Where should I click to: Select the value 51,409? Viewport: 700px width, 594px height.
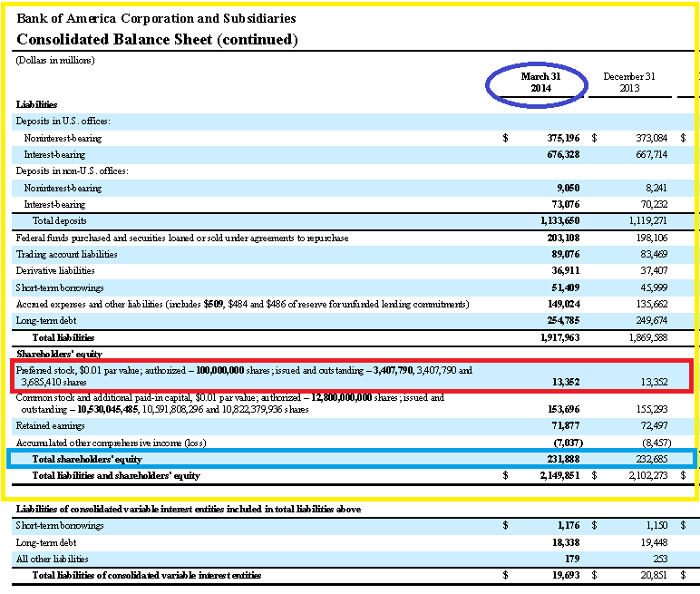pyautogui.click(x=566, y=287)
